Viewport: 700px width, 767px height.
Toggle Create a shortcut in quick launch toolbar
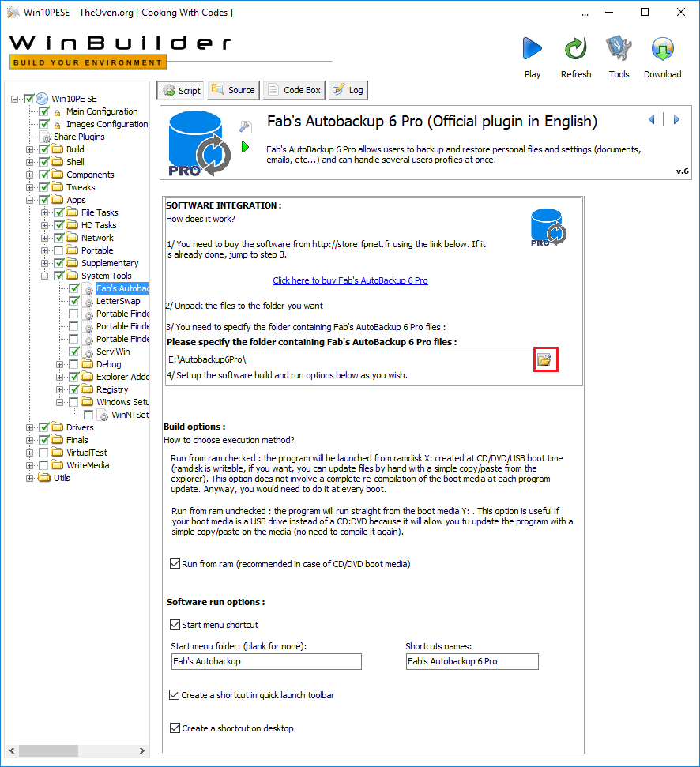click(174, 694)
